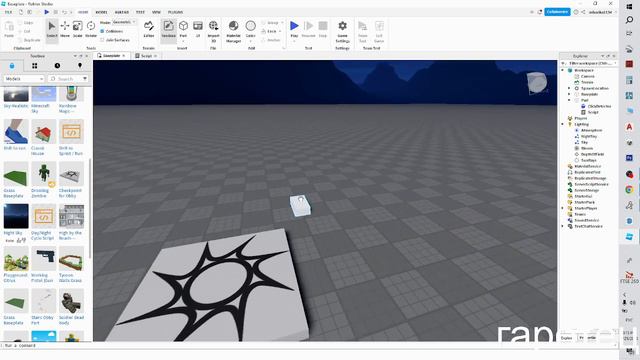Click the quick-access Play button in title bar
Image resolution: width=640 pixels, height=360 pixels.
point(47,12)
